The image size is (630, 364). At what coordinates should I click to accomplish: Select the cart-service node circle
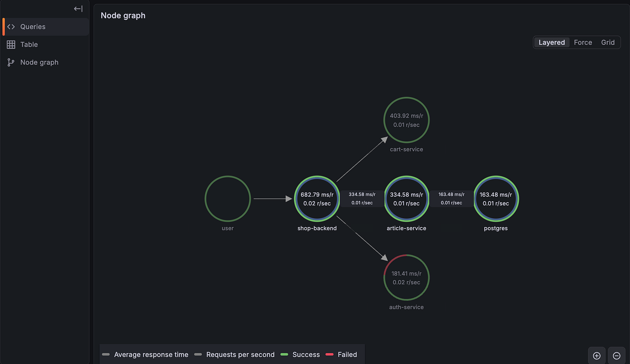point(406,120)
